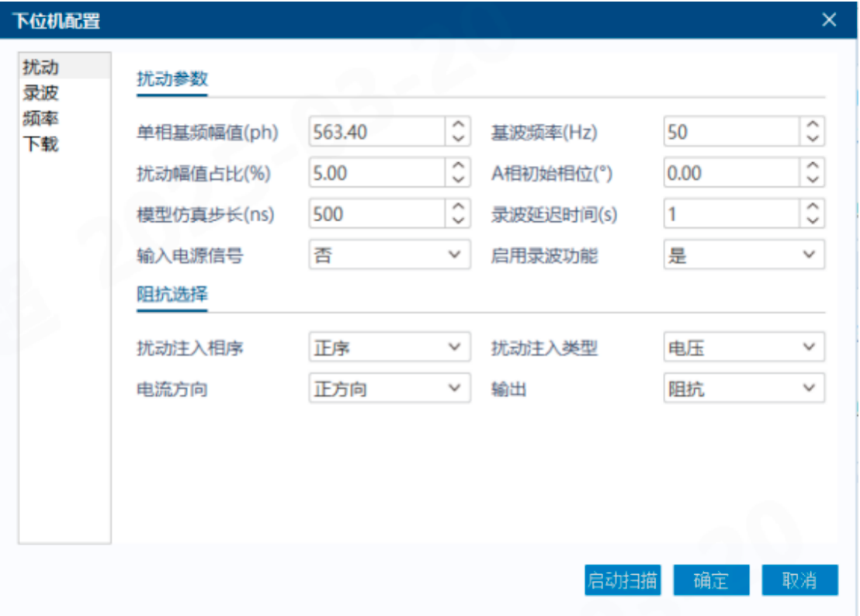Decrease 录波延迟时间 using down arrow
The width and height of the screenshot is (860, 616).
coord(812,221)
